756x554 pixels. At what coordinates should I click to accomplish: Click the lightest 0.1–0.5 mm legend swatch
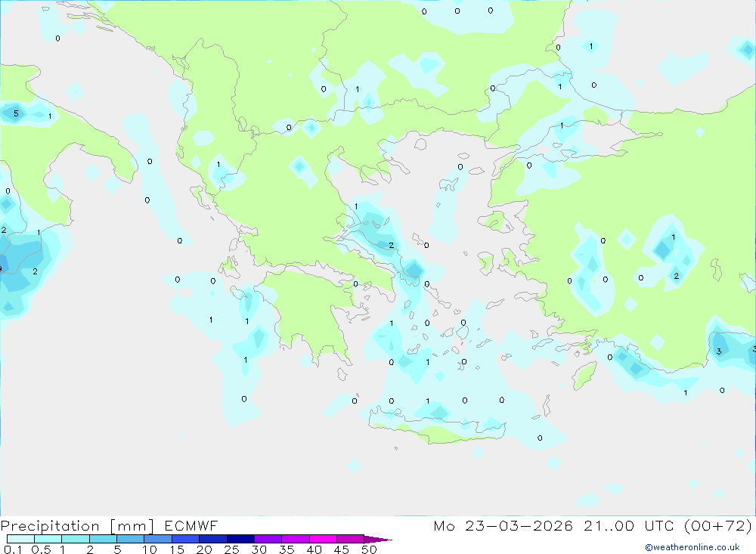tap(20, 539)
